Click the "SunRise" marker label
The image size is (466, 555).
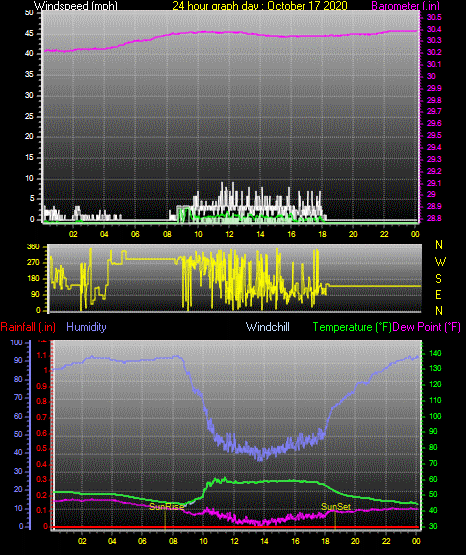pyautogui.click(x=166, y=507)
